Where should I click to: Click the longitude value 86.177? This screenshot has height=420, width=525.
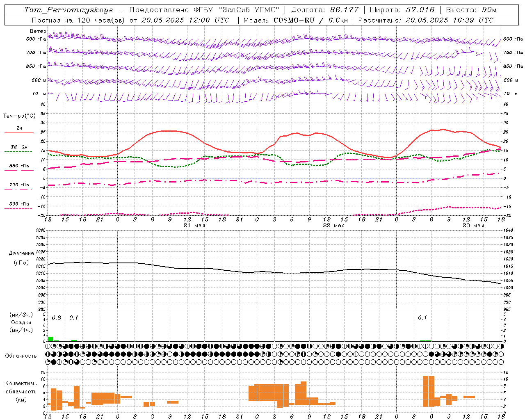[345, 10]
